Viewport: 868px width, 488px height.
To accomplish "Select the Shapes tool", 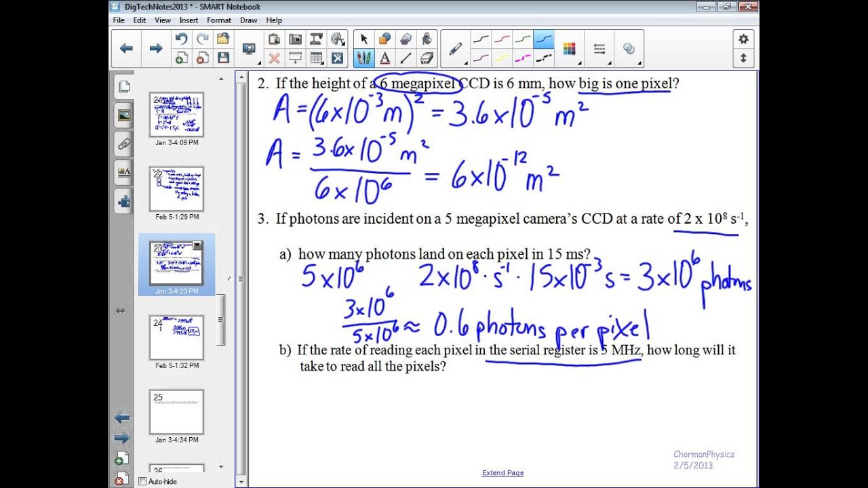I will pyautogui.click(x=384, y=39).
